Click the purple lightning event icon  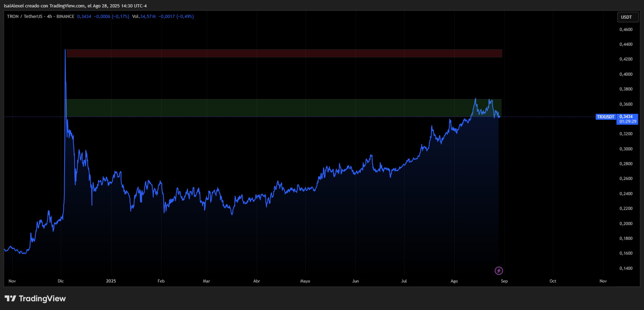499,271
